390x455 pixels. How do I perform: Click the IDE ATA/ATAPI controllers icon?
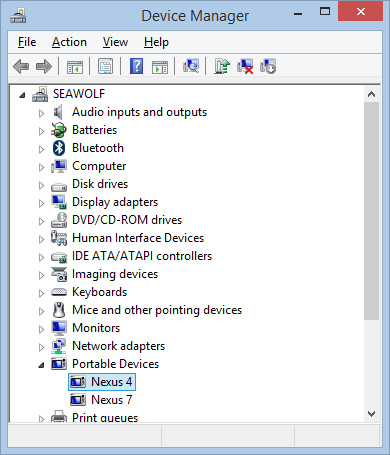click(59, 257)
